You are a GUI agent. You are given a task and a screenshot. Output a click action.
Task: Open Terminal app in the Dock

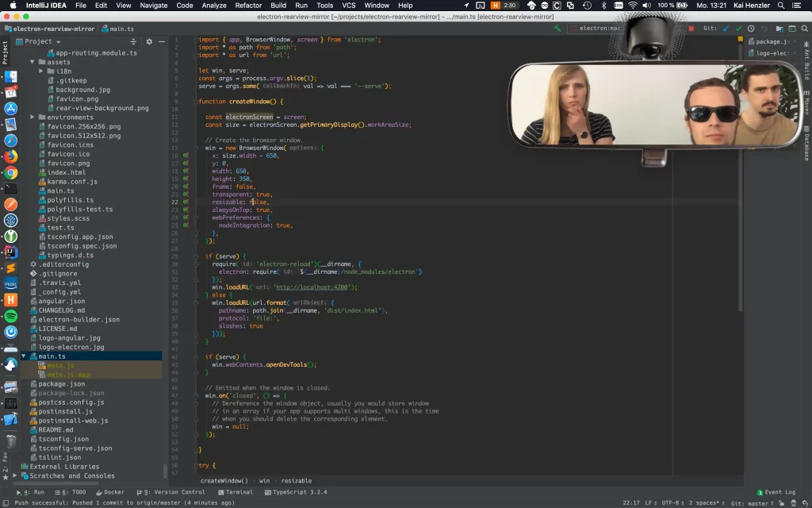tap(11, 189)
